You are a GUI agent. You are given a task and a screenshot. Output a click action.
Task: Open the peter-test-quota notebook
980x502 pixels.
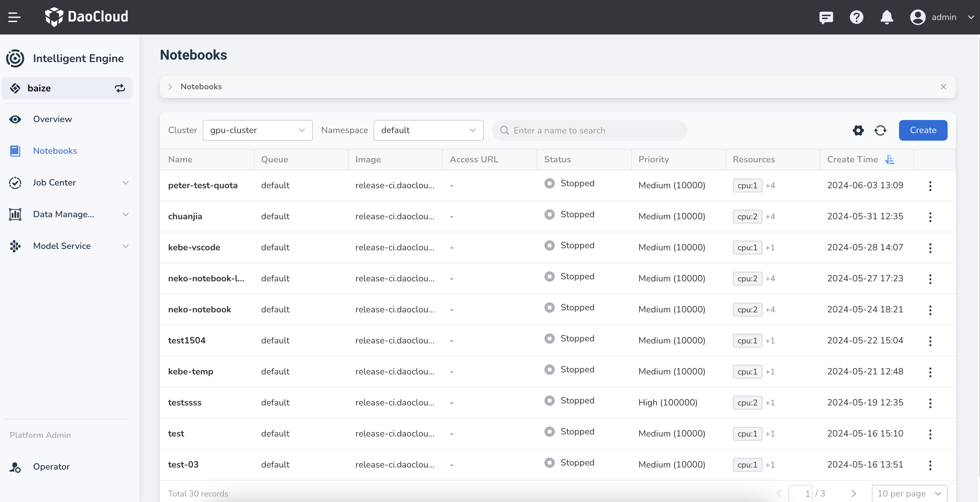tap(203, 185)
